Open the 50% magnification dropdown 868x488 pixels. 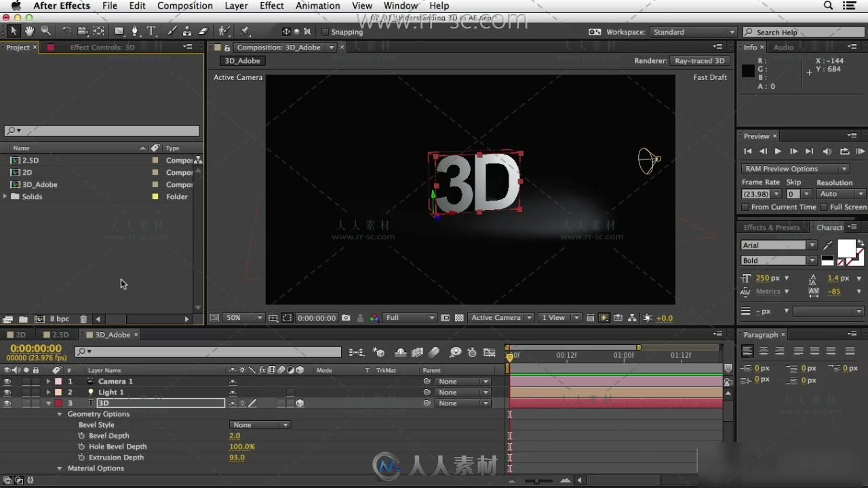coord(244,318)
